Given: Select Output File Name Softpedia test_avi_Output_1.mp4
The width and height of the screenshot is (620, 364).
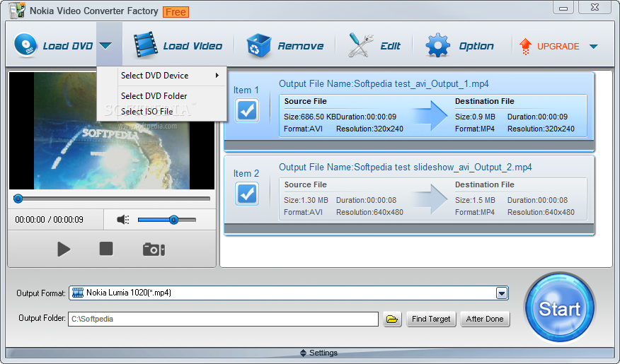Looking at the screenshot, I should pyautogui.click(x=384, y=83).
